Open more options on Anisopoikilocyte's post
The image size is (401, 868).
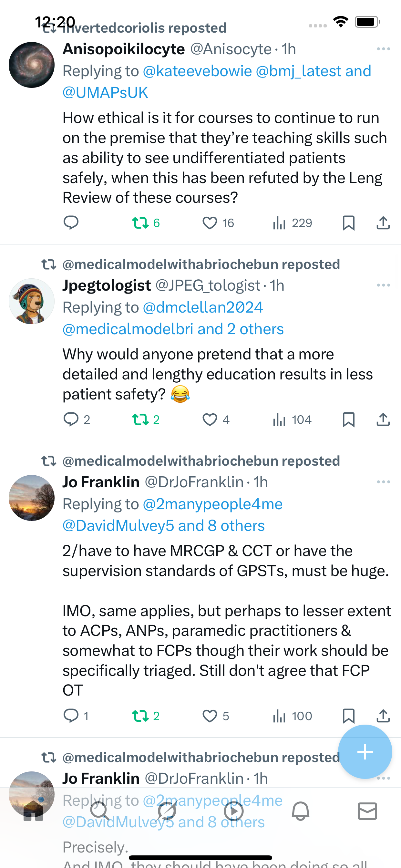(x=383, y=49)
